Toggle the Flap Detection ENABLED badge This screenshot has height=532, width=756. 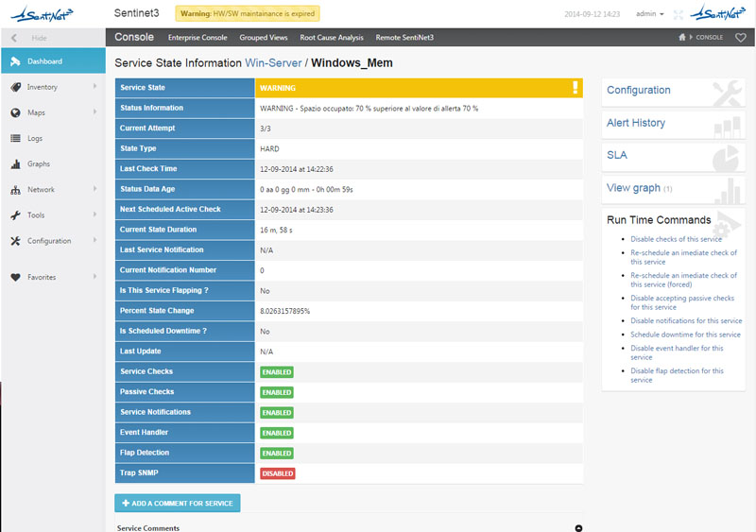point(277,453)
